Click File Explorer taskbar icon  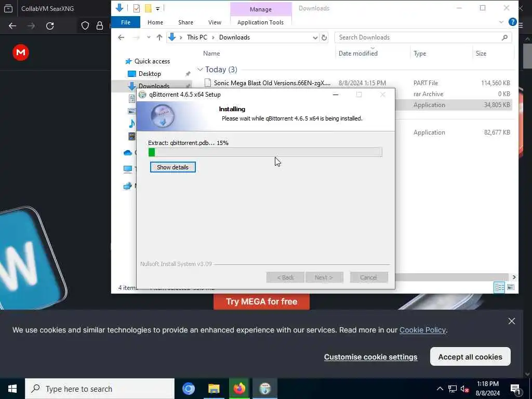pos(214,389)
